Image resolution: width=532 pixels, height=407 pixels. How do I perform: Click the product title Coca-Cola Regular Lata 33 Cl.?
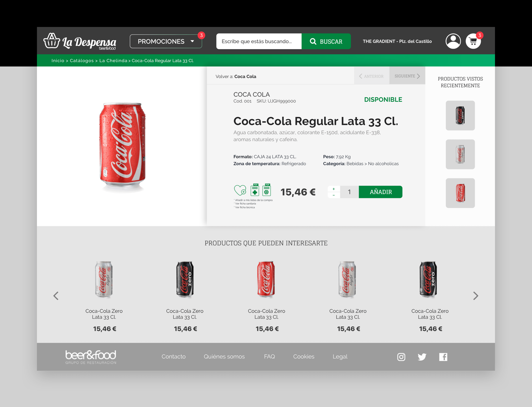(316, 121)
